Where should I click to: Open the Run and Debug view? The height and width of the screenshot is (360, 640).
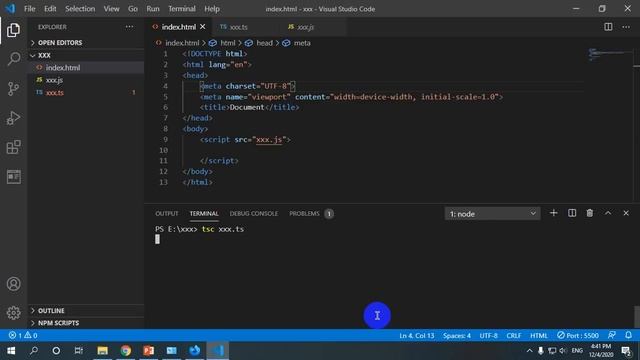(x=13, y=118)
